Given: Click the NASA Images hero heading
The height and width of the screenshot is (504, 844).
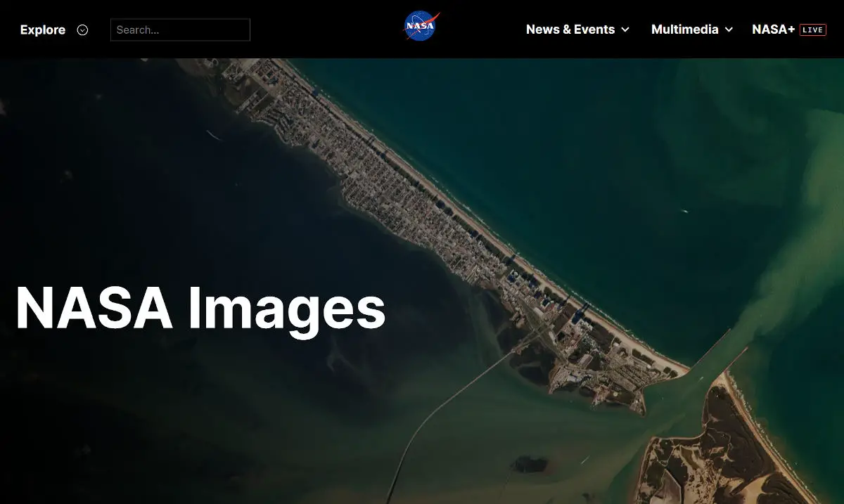Looking at the screenshot, I should (202, 306).
